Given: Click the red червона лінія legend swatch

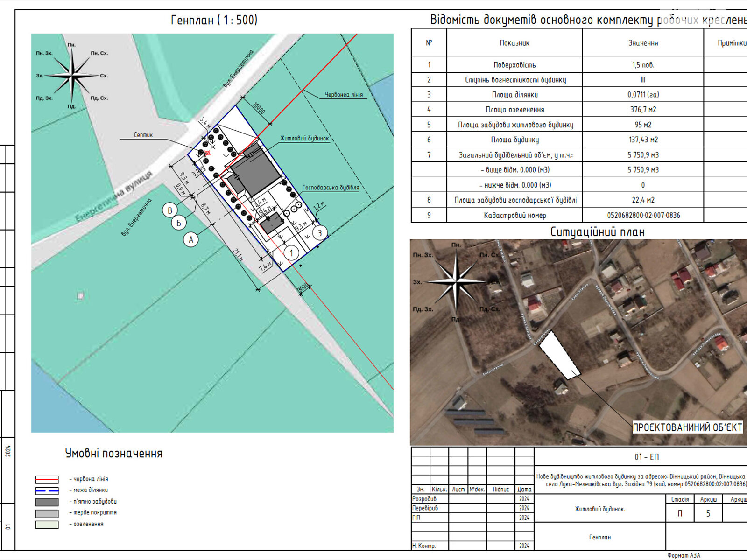Looking at the screenshot, I should [x=47, y=479].
